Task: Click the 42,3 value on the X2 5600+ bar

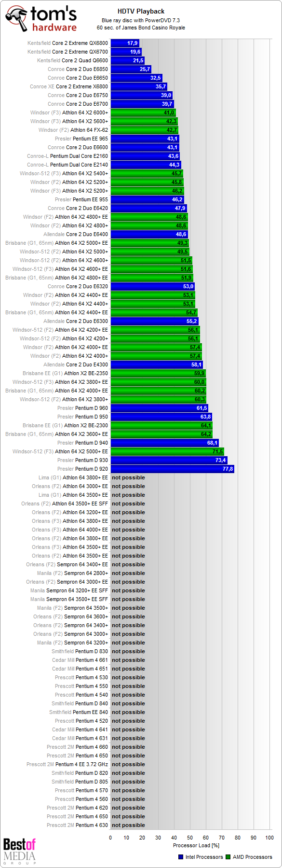Action: click(171, 121)
